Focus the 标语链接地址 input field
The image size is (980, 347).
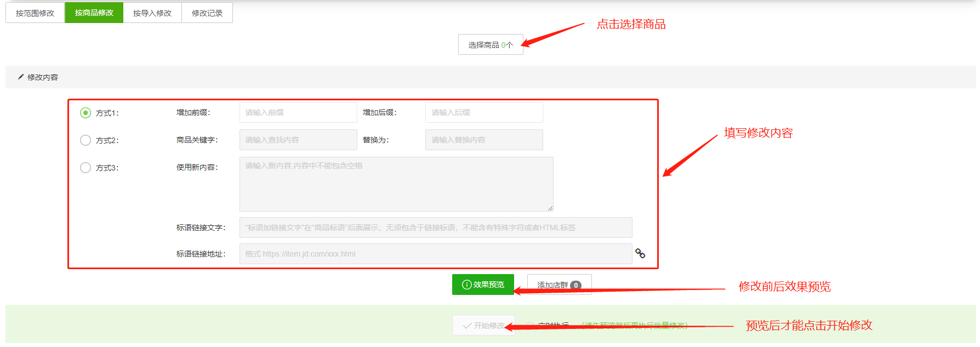point(435,254)
